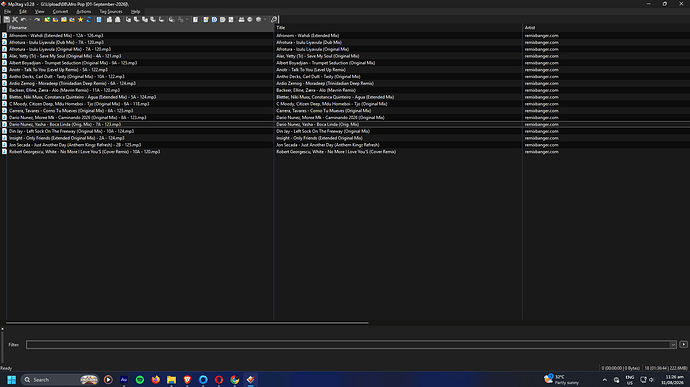
Task: Open the Windows Start menu
Action: (x=11, y=380)
